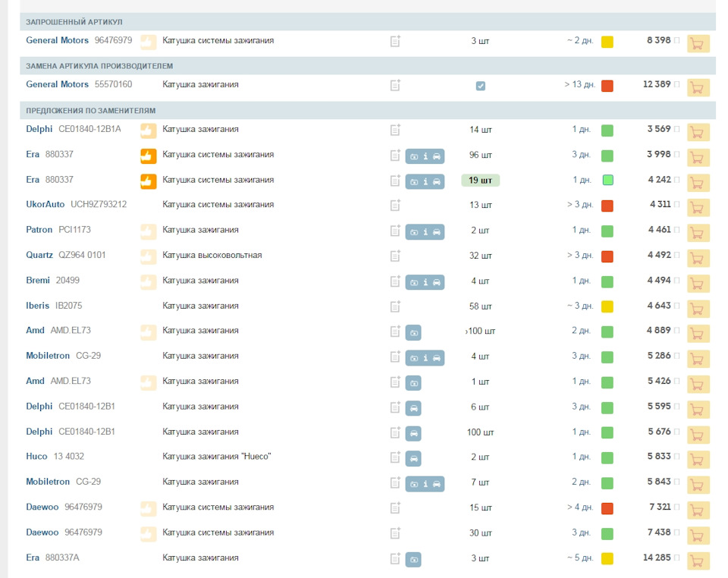Tick small checkbox beside price 7 321

(x=677, y=507)
